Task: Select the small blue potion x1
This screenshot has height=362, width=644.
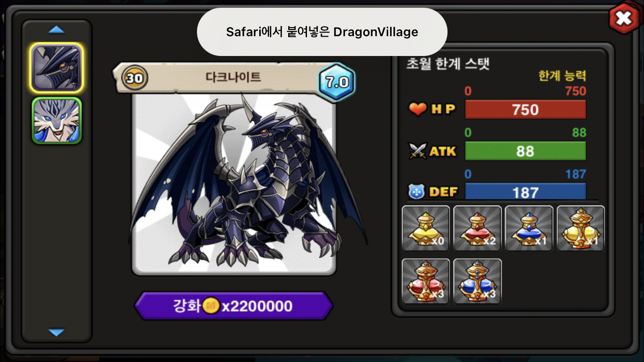Action: click(x=529, y=228)
